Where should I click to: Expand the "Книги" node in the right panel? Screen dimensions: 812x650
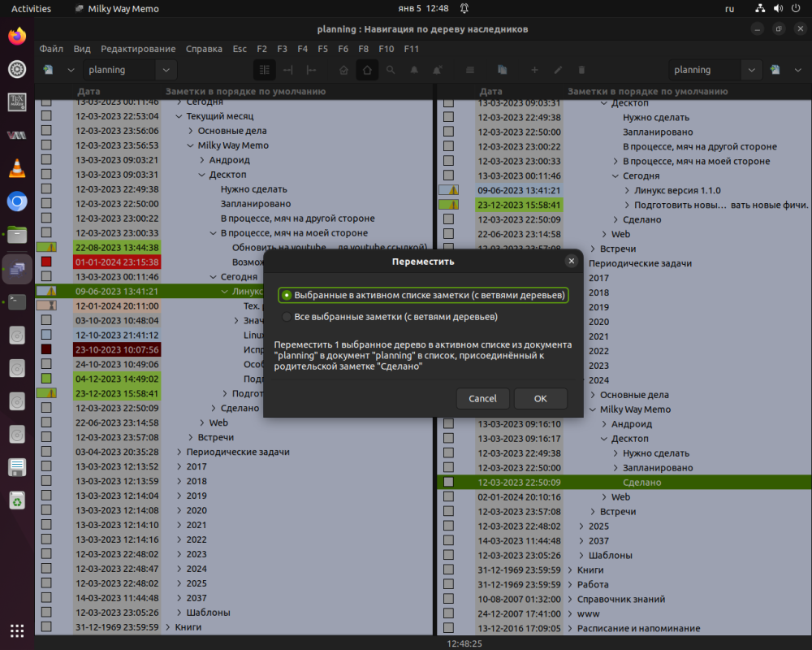(569, 570)
